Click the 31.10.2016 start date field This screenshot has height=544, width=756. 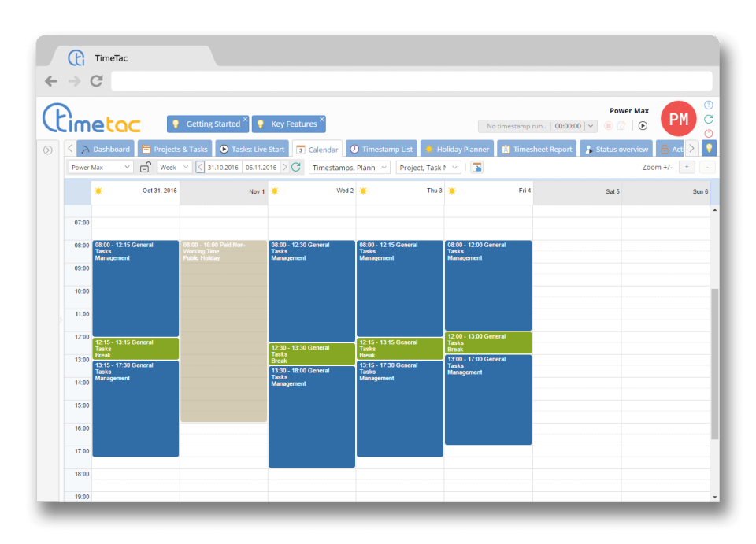pos(222,167)
